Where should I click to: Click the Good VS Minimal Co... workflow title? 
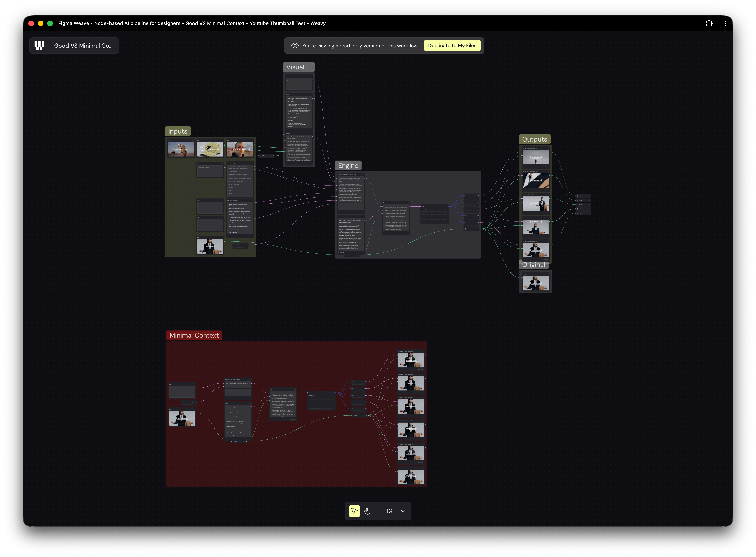(x=84, y=45)
